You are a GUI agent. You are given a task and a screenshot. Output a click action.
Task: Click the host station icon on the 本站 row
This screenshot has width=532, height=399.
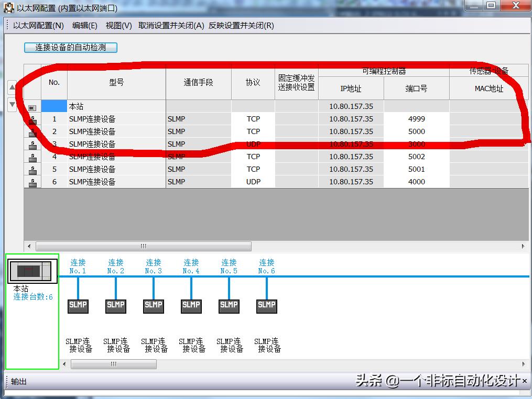coord(32,106)
